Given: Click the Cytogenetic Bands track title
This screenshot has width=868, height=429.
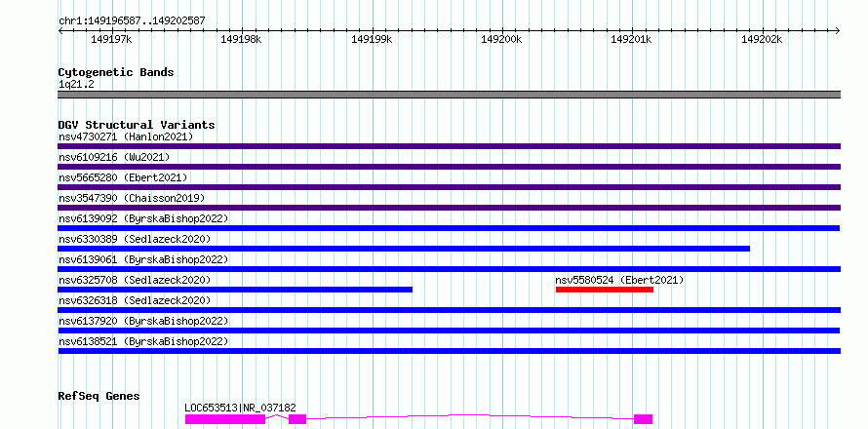Looking at the screenshot, I should [116, 72].
